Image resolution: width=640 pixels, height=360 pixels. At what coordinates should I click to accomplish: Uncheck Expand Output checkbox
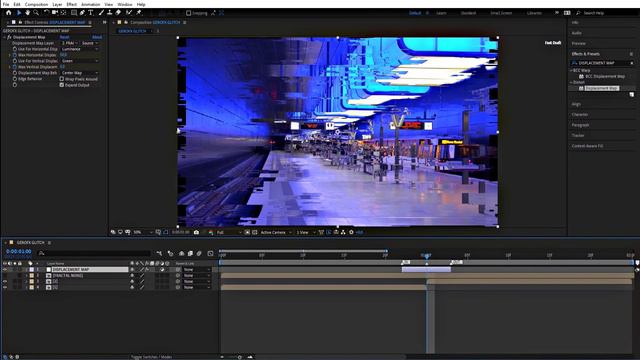(x=62, y=85)
